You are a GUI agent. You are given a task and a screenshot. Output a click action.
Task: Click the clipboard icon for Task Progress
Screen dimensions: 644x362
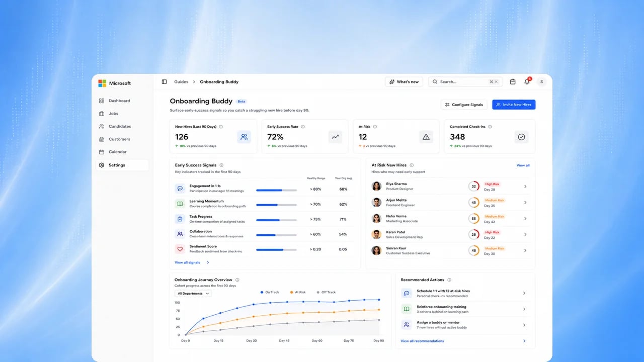coord(180,219)
